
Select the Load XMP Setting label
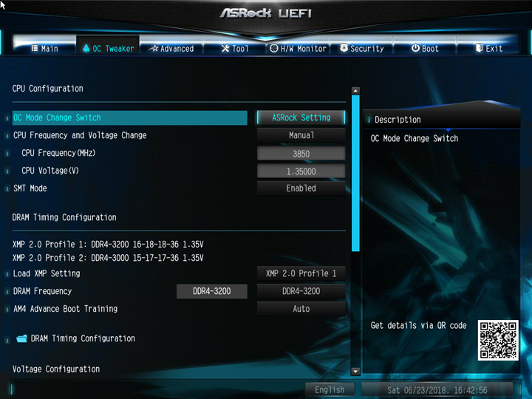[47, 273]
